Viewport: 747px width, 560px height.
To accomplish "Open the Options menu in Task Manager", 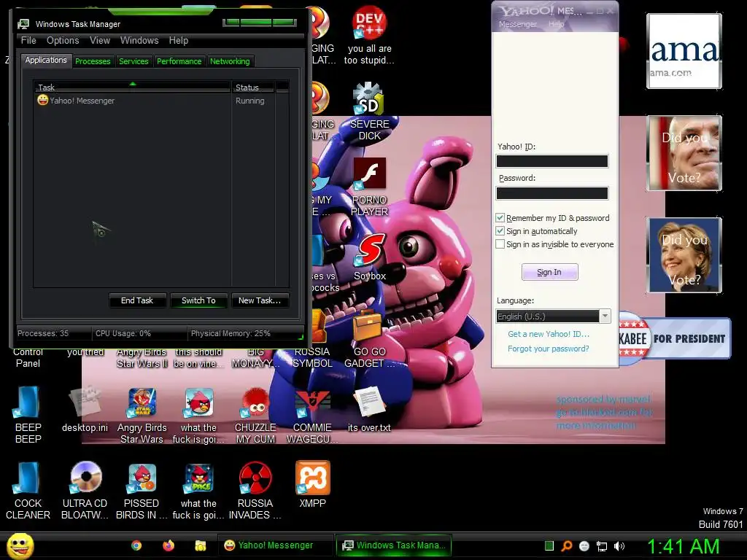I will click(63, 41).
